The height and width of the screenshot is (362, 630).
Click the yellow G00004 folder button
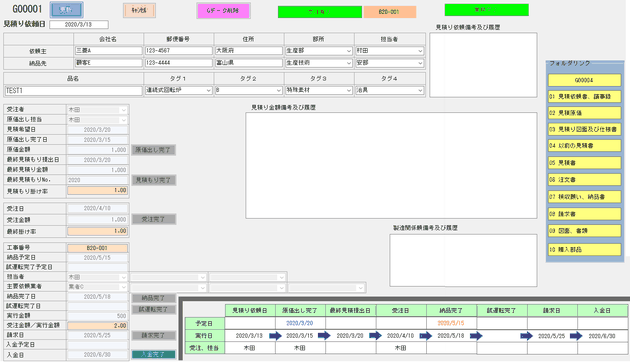584,80
